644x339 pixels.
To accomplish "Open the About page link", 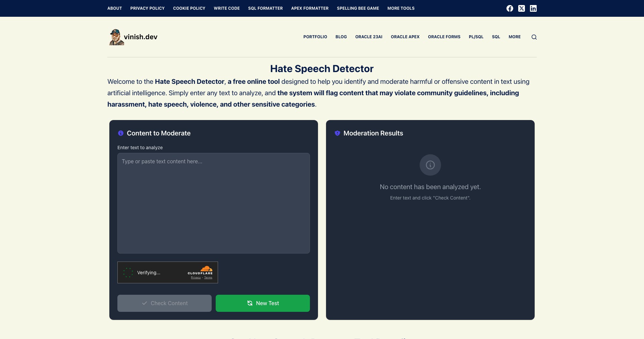I will (115, 8).
